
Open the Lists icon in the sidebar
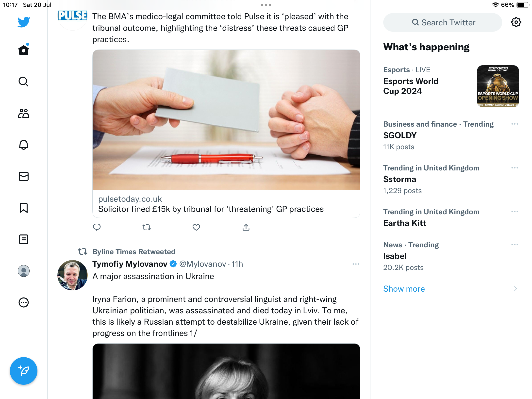point(24,239)
